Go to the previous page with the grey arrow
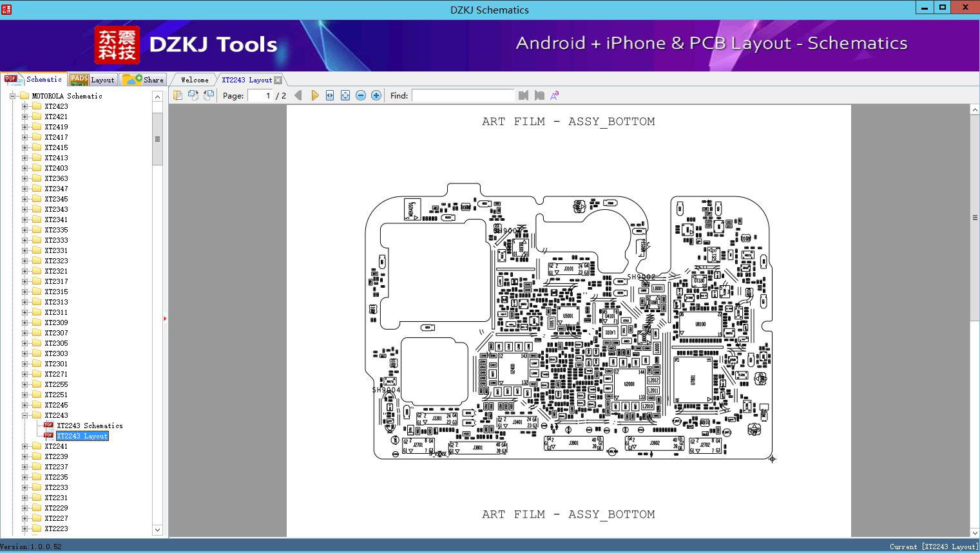 click(298, 95)
